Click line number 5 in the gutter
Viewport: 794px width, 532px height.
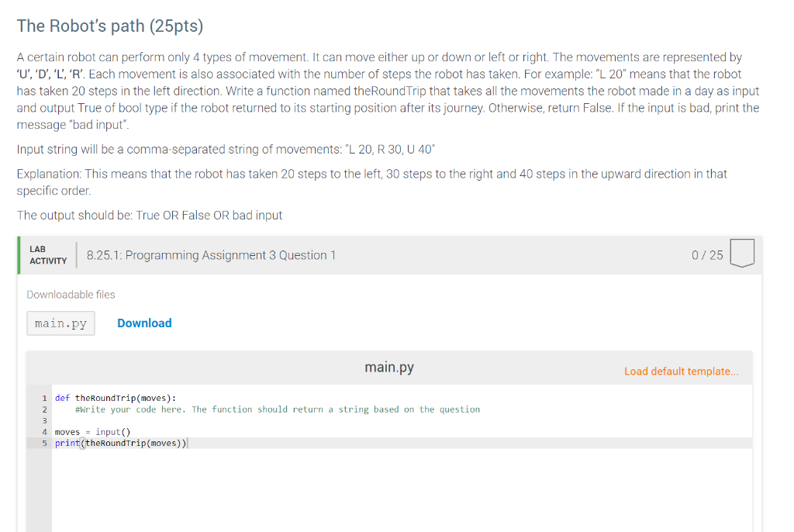pos(44,444)
